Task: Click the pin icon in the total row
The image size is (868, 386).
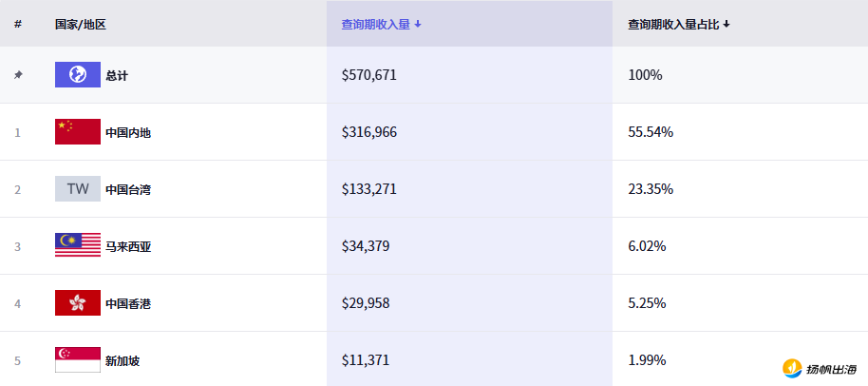Action: 18,75
